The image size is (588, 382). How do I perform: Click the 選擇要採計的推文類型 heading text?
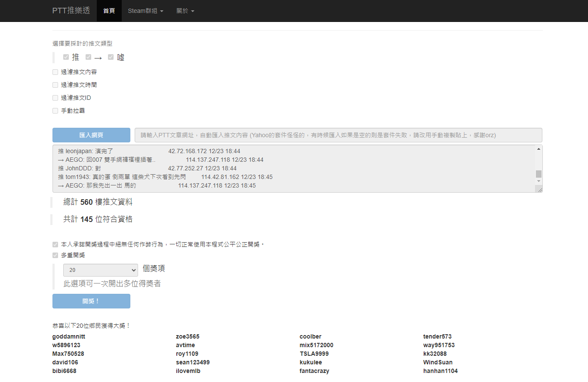83,43
